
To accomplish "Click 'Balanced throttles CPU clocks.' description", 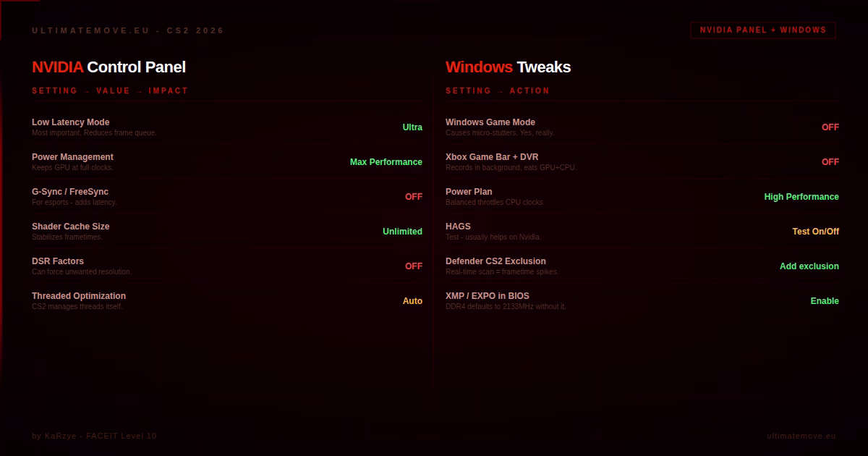I will pos(495,203).
